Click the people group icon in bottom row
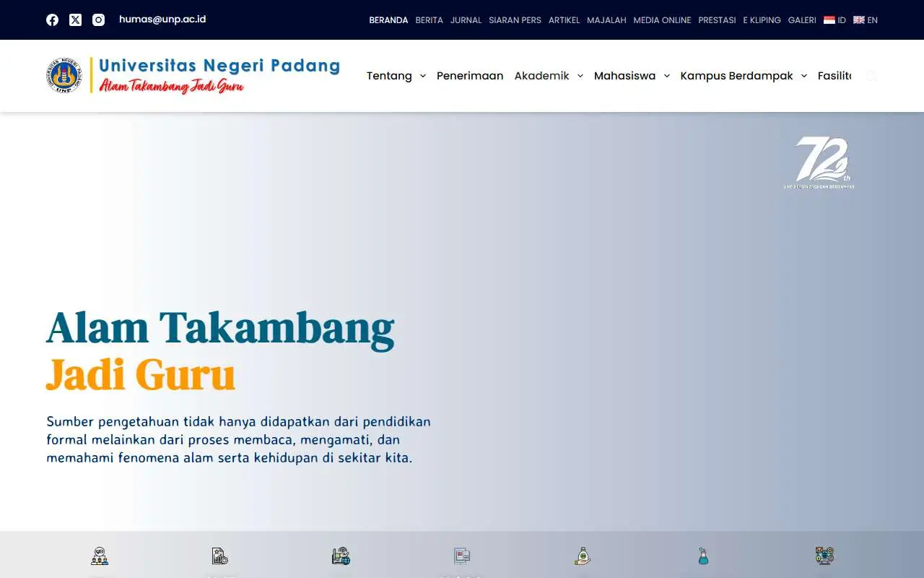 100,556
